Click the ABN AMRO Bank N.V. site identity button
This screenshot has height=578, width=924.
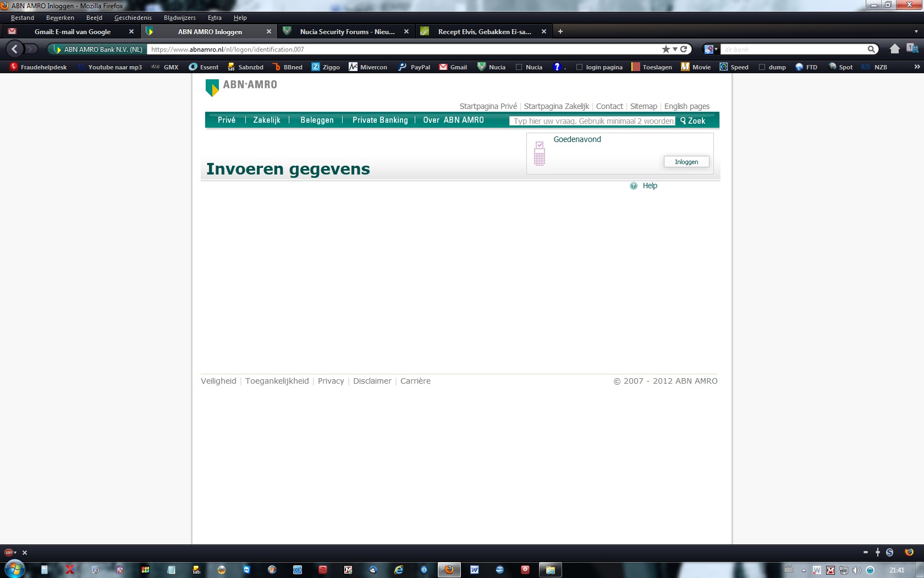[x=97, y=49]
